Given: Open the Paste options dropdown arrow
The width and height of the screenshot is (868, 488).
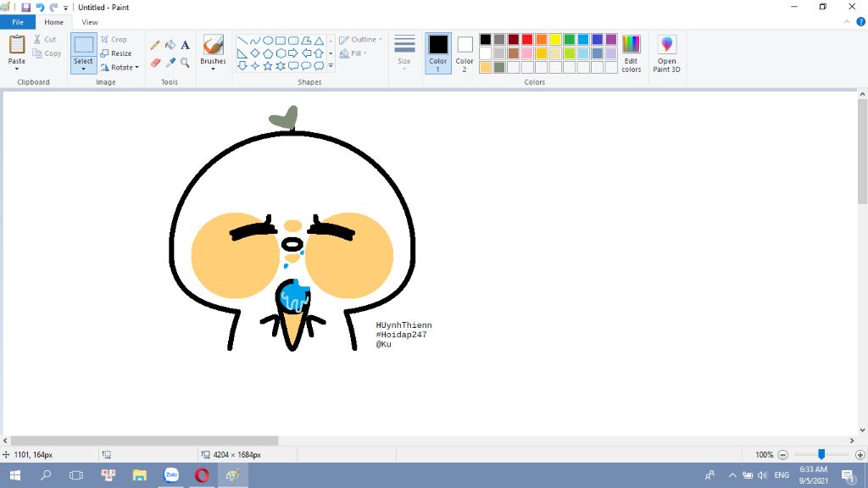Looking at the screenshot, I should click(17, 69).
